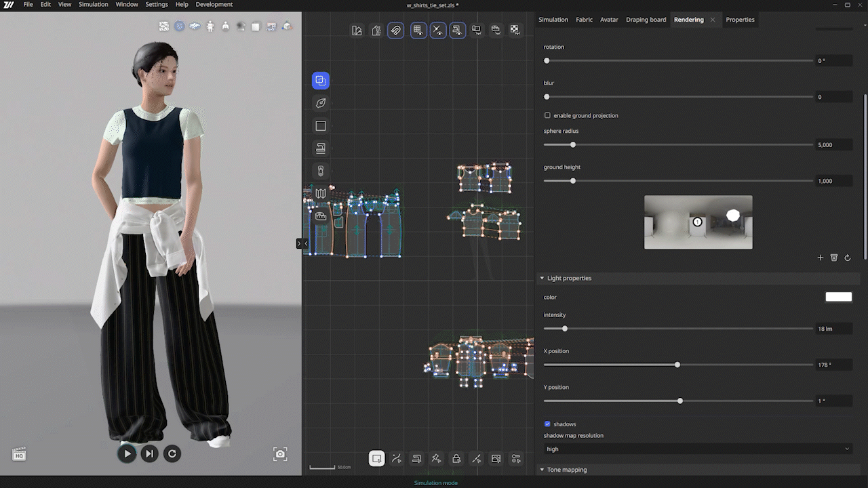Expand the Tone mapping section

tap(542, 469)
